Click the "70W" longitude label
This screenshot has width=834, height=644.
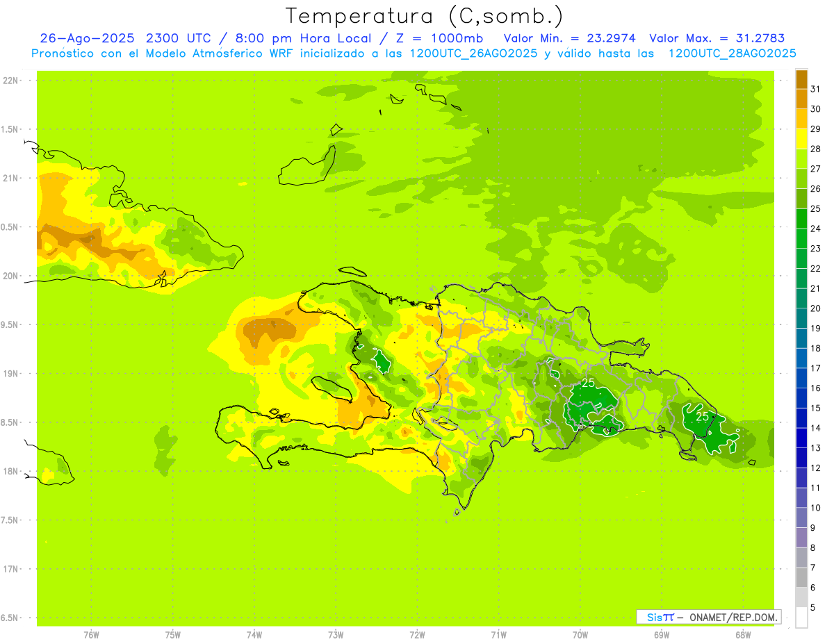580,635
